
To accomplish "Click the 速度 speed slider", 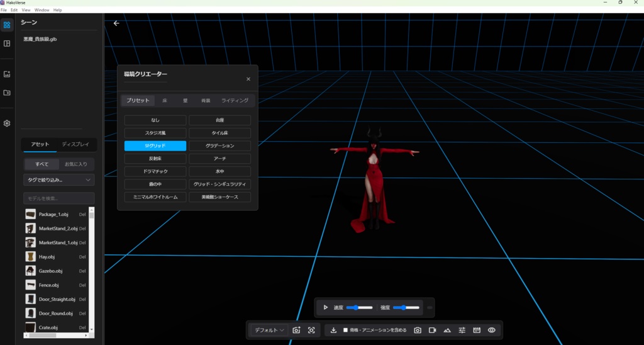I will 359,307.
